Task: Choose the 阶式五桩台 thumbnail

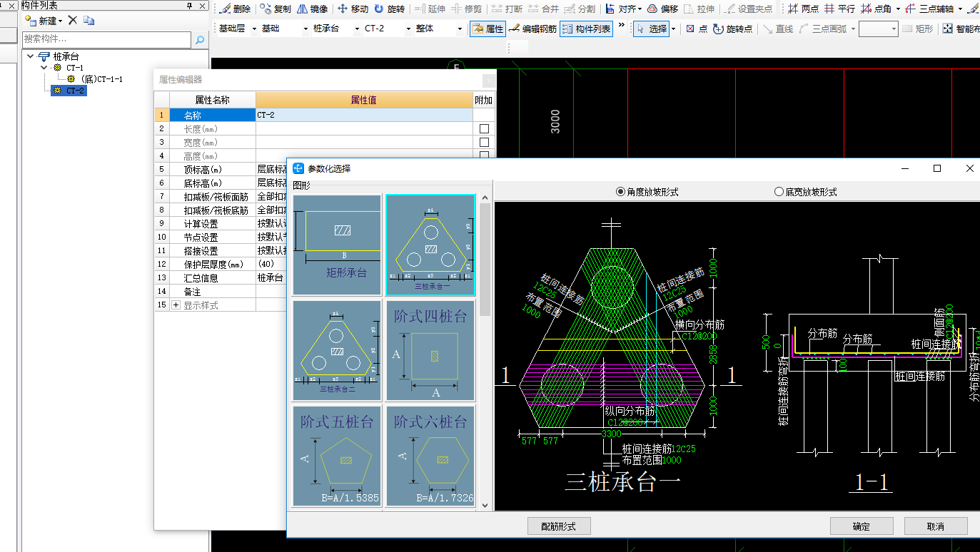Action: [x=337, y=456]
